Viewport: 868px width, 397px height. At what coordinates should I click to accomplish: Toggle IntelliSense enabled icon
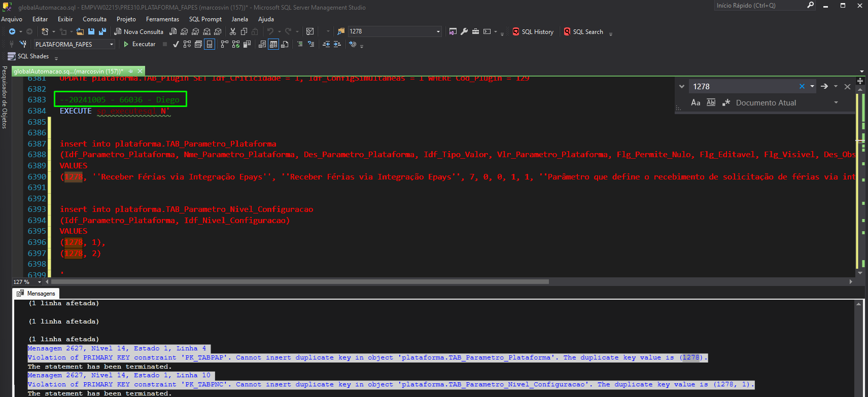pyautogui.click(x=210, y=44)
